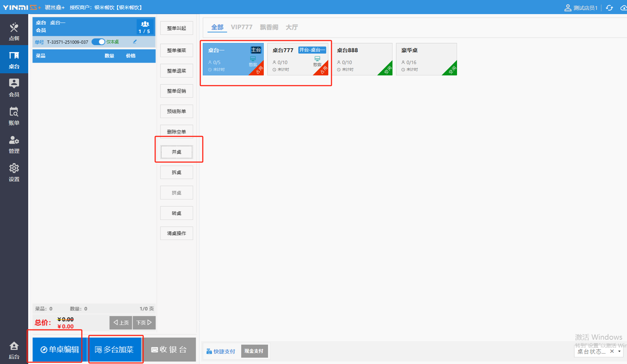Go to 后台 home icon
The width and height of the screenshot is (627, 364).
coord(14,350)
